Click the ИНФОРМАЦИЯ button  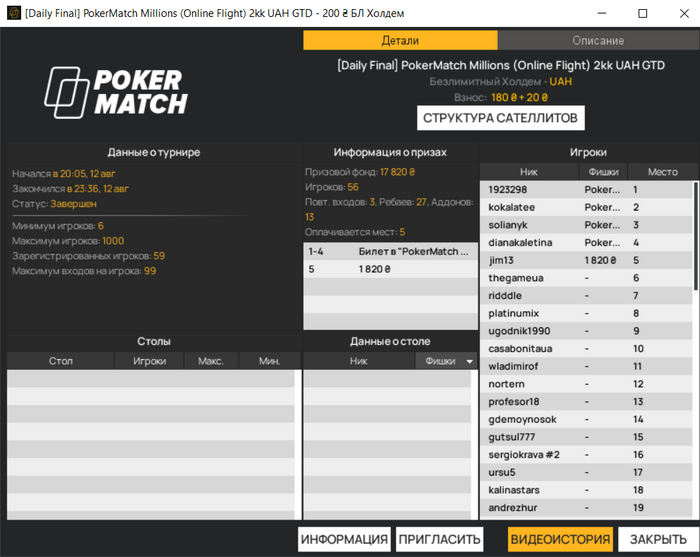344,539
